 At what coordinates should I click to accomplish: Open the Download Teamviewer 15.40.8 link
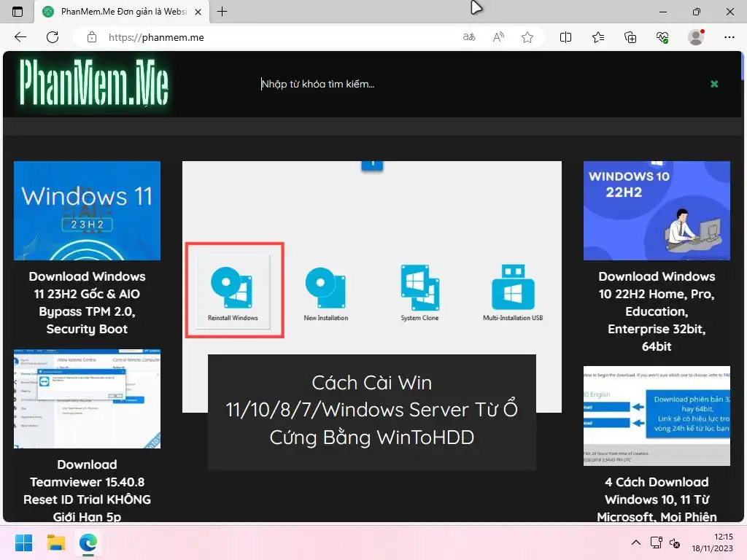pyautogui.click(x=88, y=491)
